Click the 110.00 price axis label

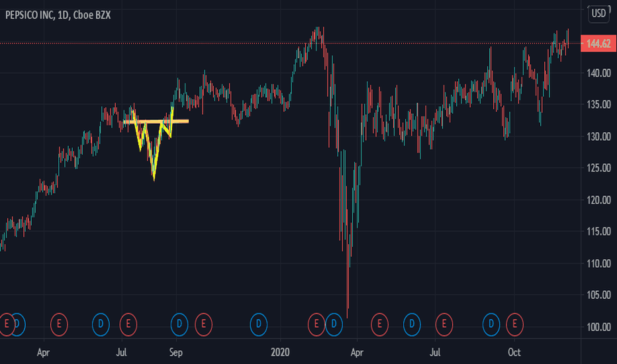tap(598, 263)
